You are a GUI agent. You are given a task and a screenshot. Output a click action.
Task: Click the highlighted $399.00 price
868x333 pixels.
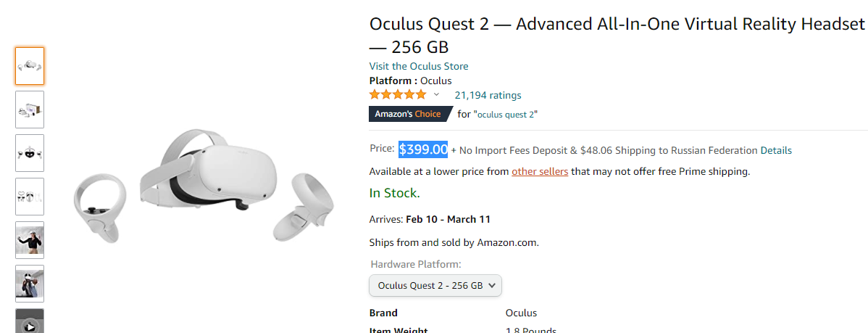(x=423, y=149)
